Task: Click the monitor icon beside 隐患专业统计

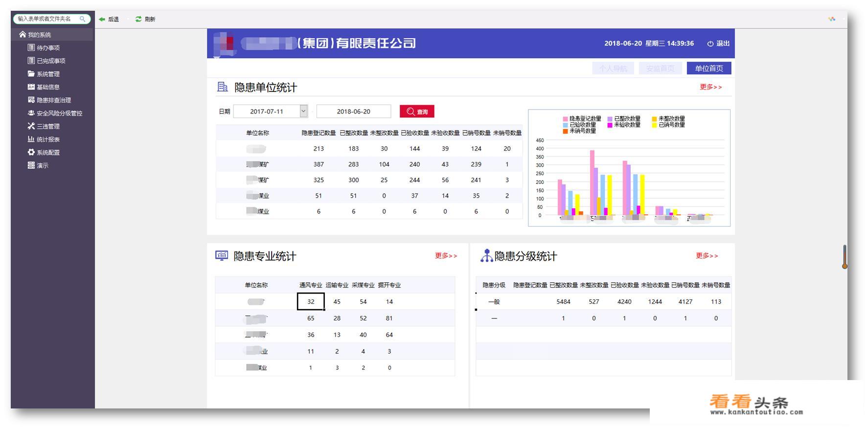Action: pos(222,255)
